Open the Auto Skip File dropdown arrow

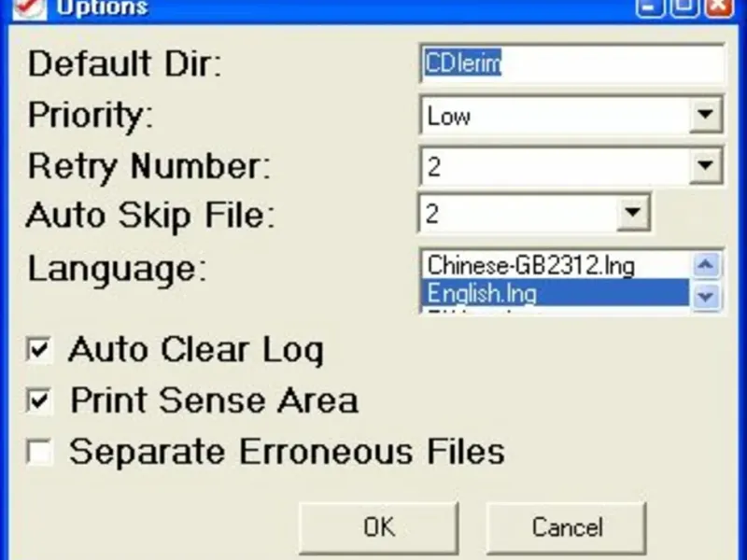(633, 213)
